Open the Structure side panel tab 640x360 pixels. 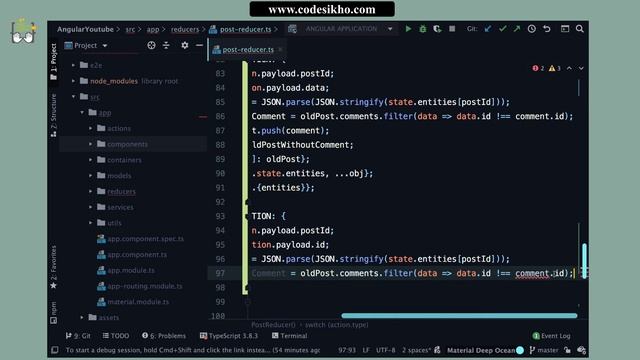click(x=54, y=116)
